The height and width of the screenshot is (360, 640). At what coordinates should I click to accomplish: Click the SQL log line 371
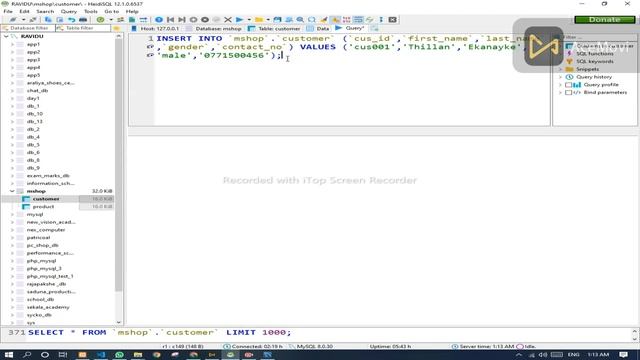tap(159, 333)
